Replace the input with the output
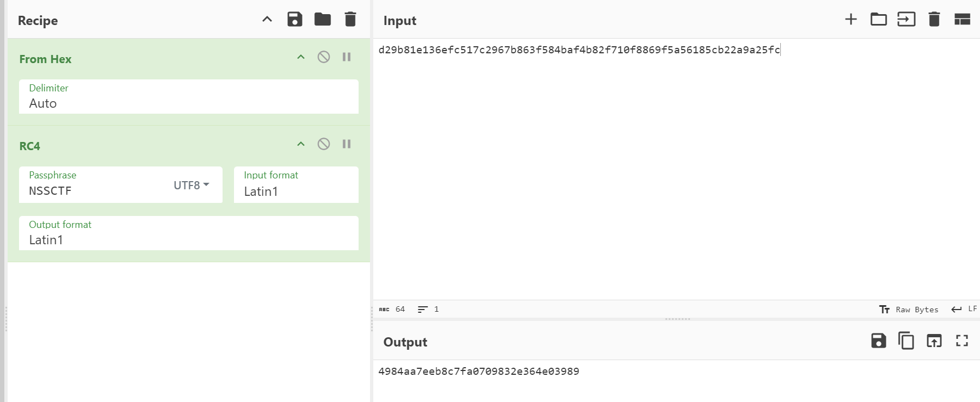This screenshot has height=402, width=980. tap(934, 341)
